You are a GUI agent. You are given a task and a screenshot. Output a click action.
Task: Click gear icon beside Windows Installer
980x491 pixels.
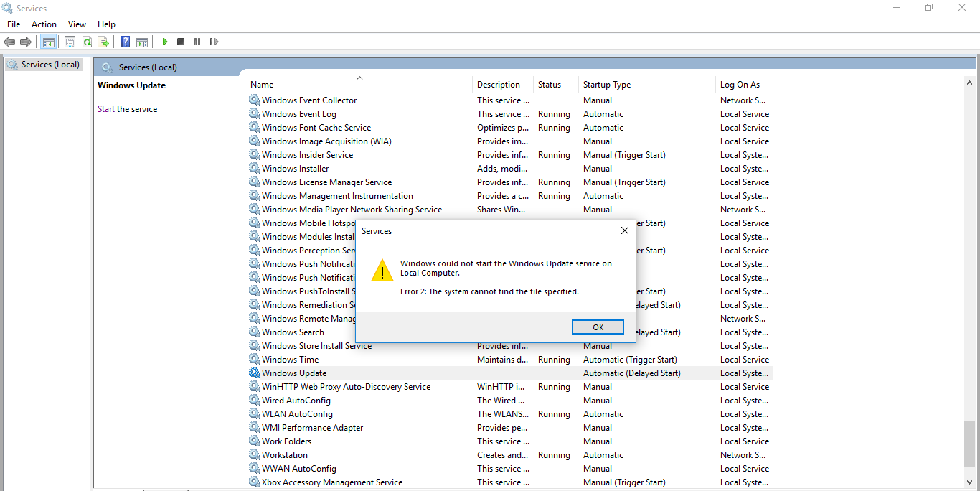[255, 169]
